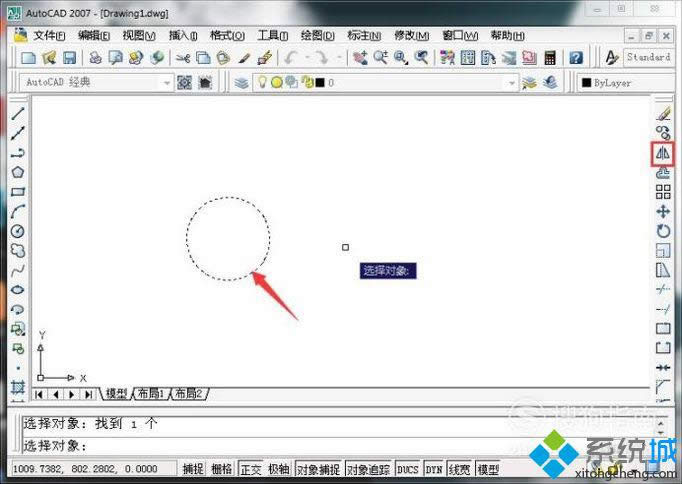Viewport: 682px width, 484px height.
Task: Open the Layer Properties Manager
Action: click(x=241, y=82)
